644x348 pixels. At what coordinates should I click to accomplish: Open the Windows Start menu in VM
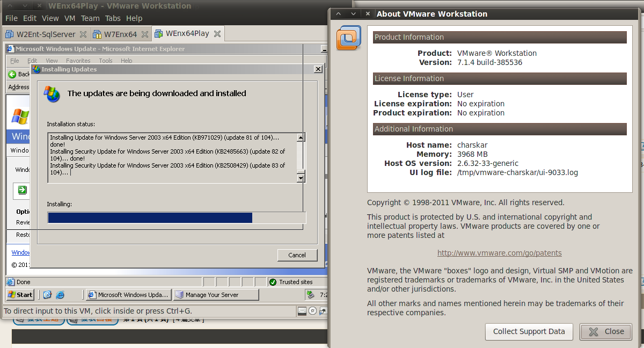(x=20, y=295)
